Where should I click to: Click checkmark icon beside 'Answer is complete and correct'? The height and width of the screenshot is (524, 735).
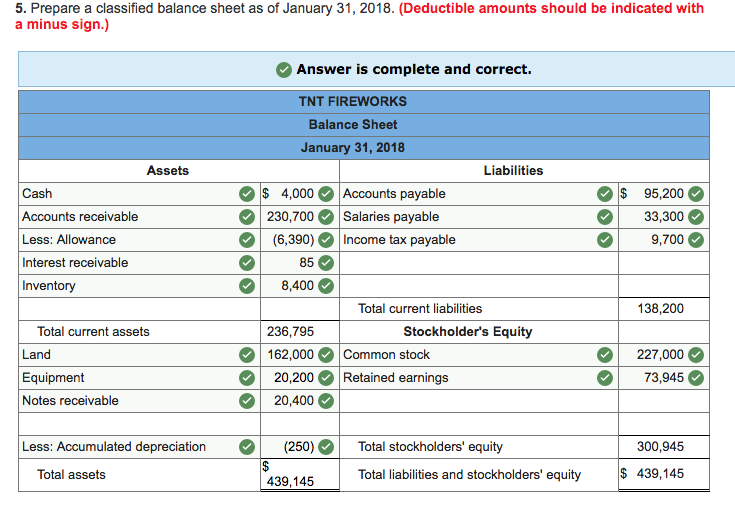(x=284, y=70)
